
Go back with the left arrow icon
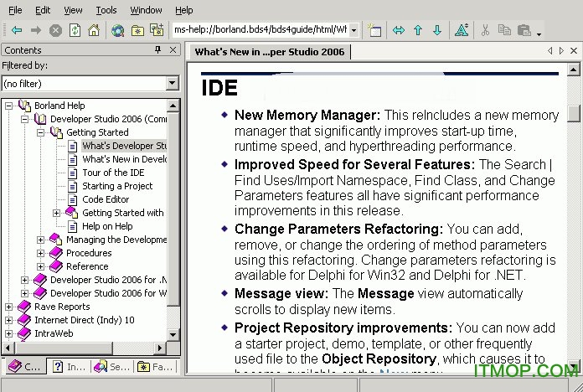(17, 30)
